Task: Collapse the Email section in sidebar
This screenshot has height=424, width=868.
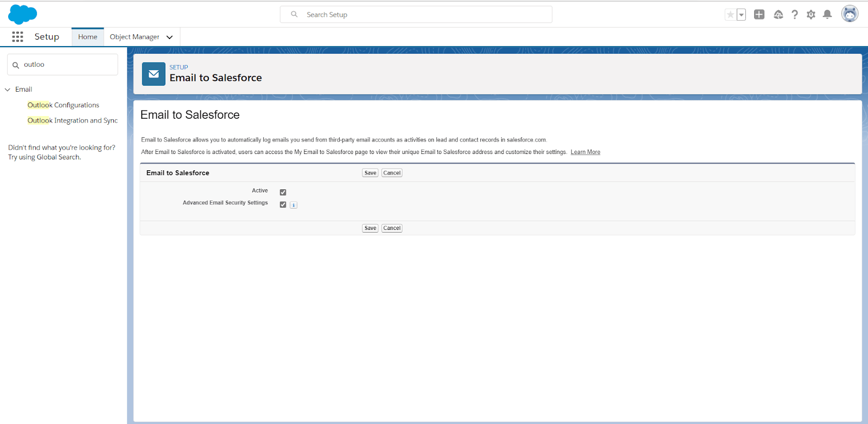Action: pos(8,89)
